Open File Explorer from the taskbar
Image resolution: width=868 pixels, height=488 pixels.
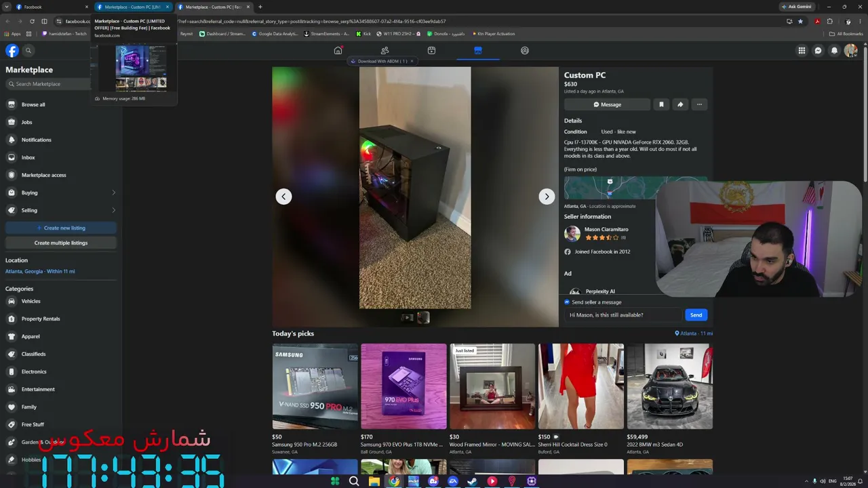click(x=374, y=481)
